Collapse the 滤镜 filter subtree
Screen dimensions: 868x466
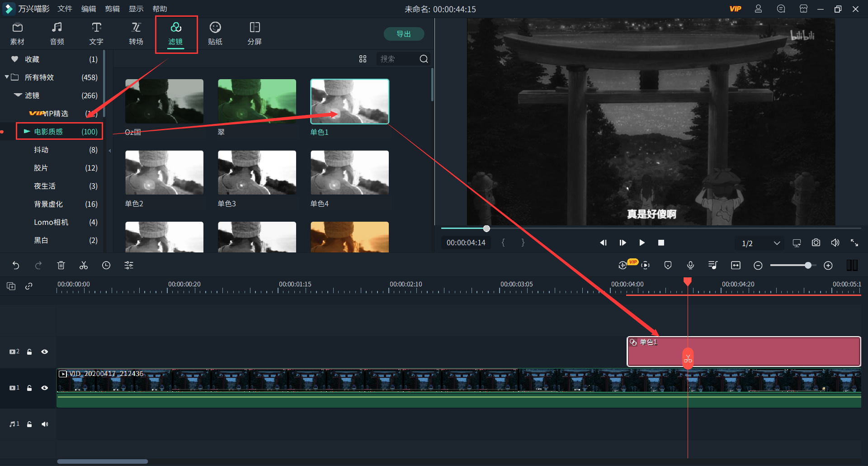[x=18, y=95]
